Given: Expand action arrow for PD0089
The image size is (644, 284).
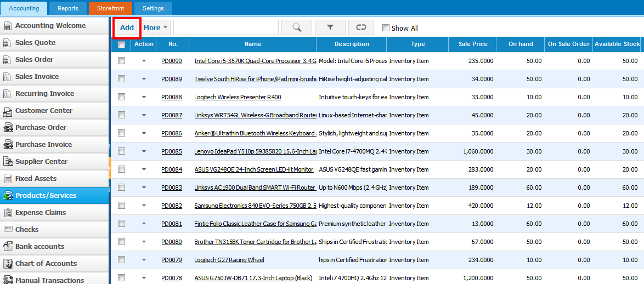Looking at the screenshot, I should [x=144, y=79].
